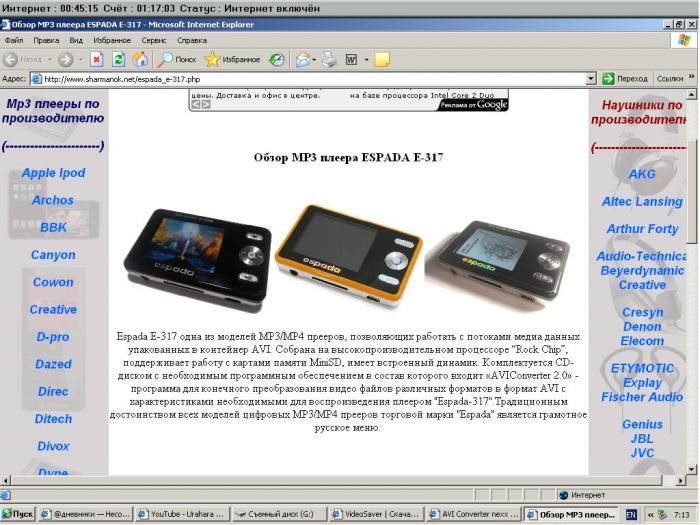Viewport: 700px width, 525px height.
Task: Open the Archos players link
Action: click(53, 200)
